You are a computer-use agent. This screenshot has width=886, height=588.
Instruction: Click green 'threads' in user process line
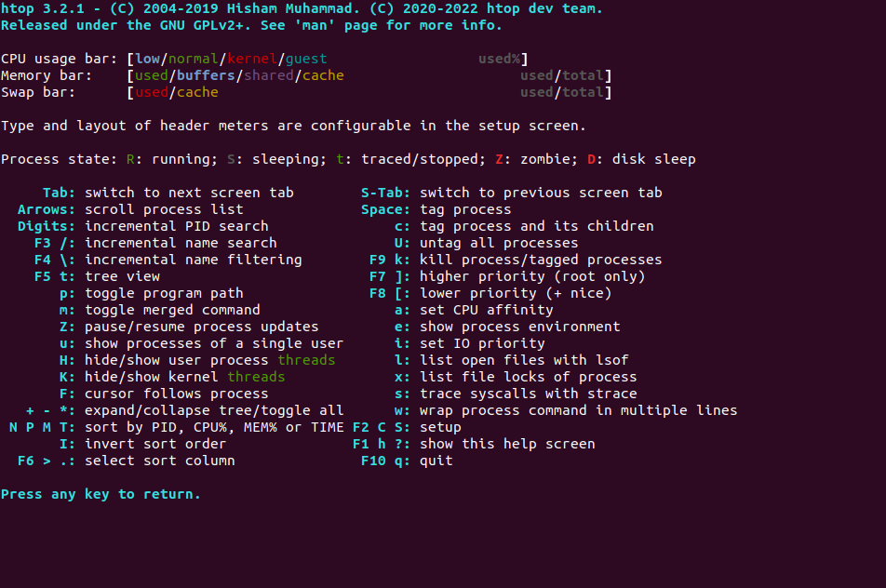(306, 360)
